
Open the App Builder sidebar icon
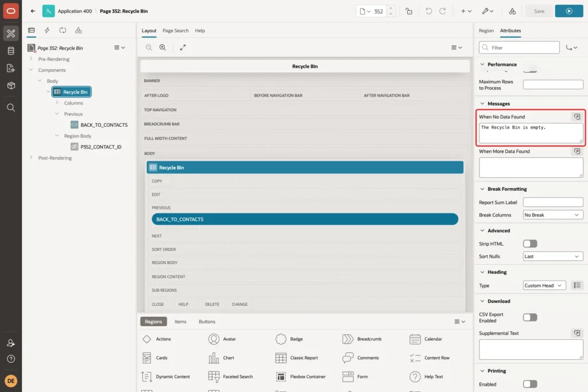tap(11, 33)
